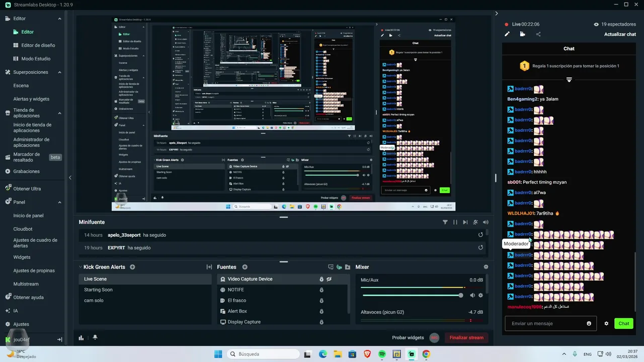This screenshot has width=644, height=362.
Task: Add a new source in Fuentes
Action: pyautogui.click(x=245, y=267)
